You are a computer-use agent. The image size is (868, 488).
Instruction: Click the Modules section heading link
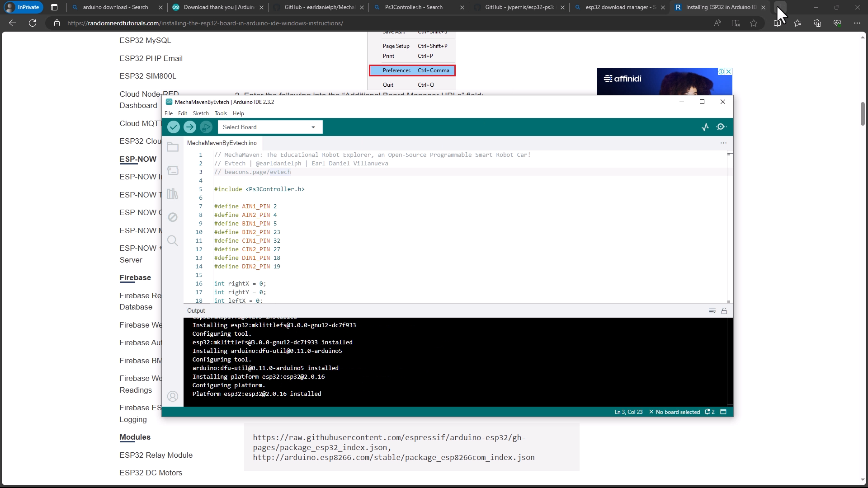click(135, 437)
